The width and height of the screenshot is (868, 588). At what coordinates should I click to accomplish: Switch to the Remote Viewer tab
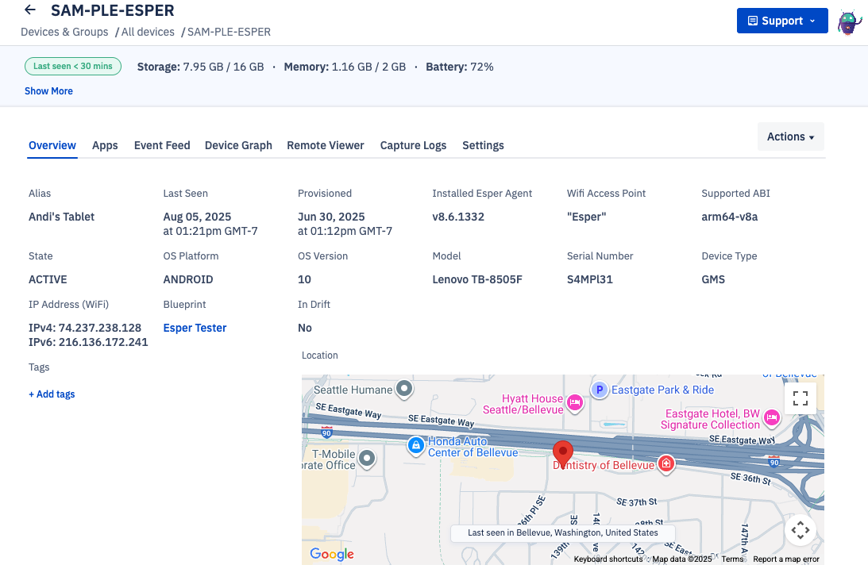[326, 145]
